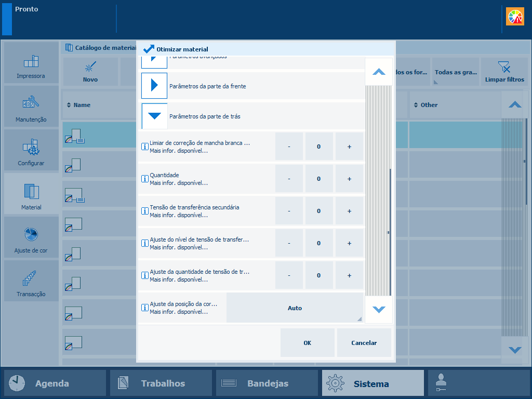The height and width of the screenshot is (399, 532).
Task: Open info for Ajuste do nível de tensão
Action: 145,243
